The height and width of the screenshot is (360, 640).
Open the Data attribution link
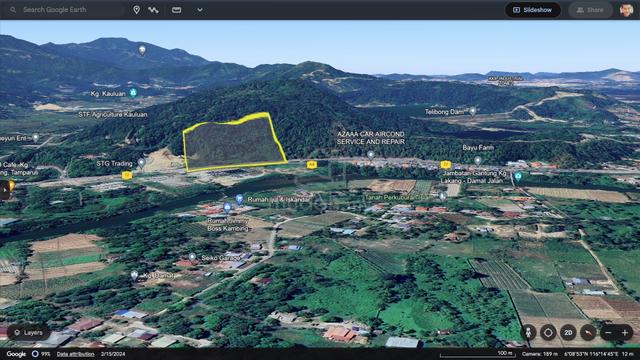[x=76, y=354]
